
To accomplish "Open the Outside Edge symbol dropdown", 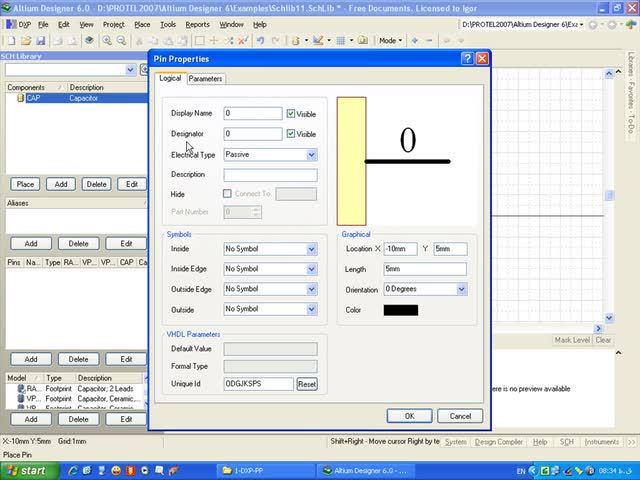I will tap(311, 289).
